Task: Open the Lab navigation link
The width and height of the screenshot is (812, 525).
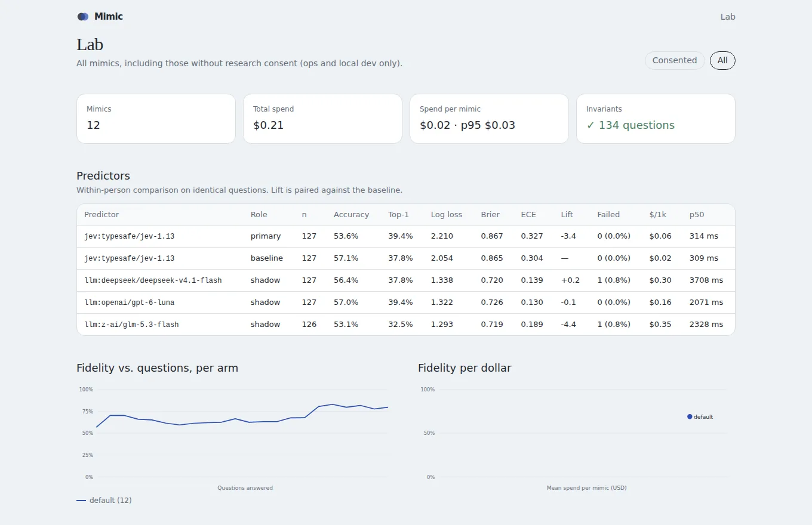Action: [728, 17]
